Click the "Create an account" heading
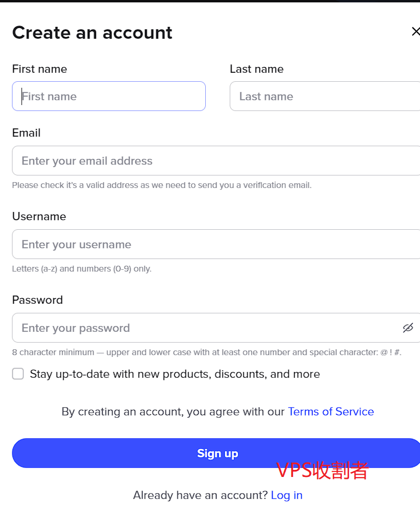This screenshot has height=508, width=420. pos(92,33)
